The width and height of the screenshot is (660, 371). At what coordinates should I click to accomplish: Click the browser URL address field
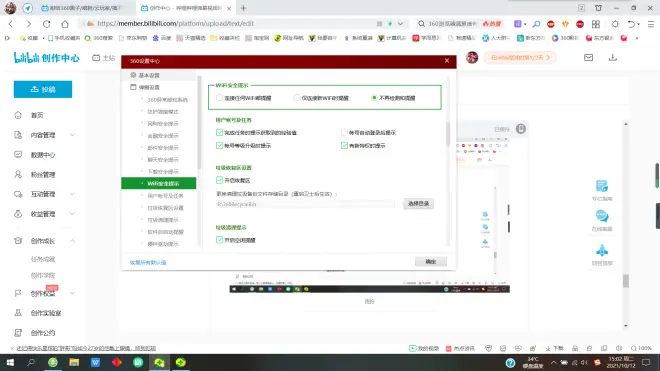[236, 24]
